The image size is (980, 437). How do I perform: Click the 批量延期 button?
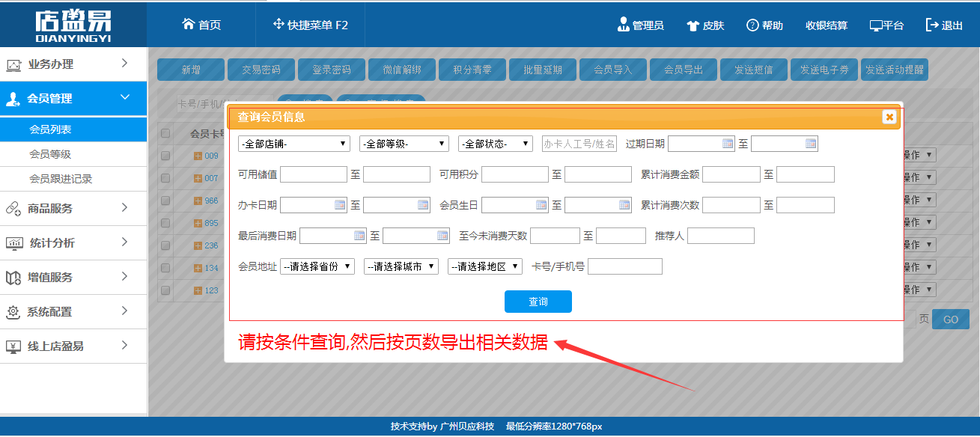(543, 70)
